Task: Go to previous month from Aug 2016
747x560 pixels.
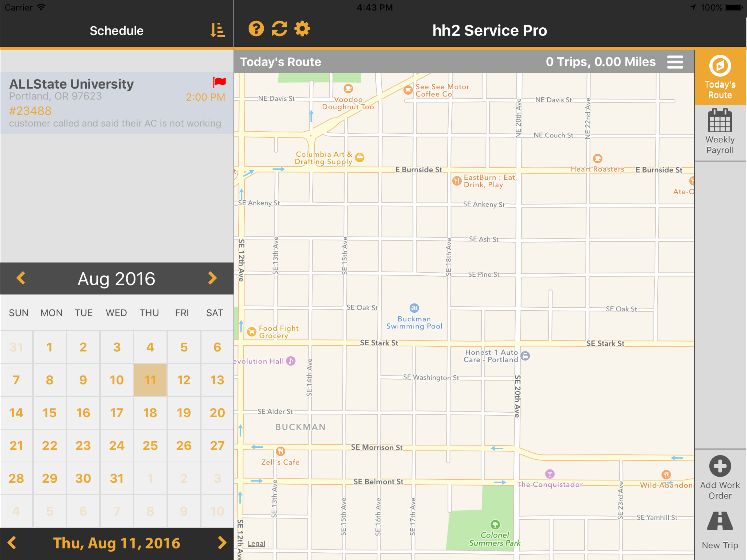Action: [x=21, y=278]
